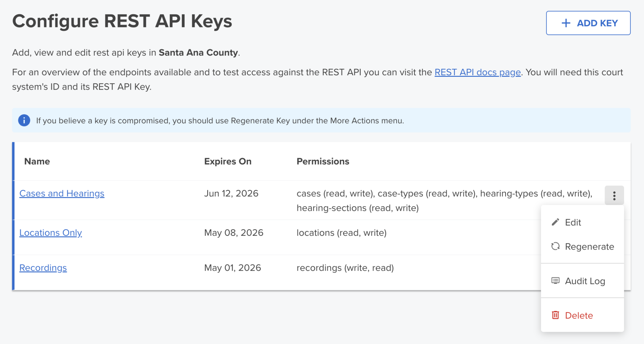
Task: Click the circular arrows Regenerate icon
Action: pos(555,246)
